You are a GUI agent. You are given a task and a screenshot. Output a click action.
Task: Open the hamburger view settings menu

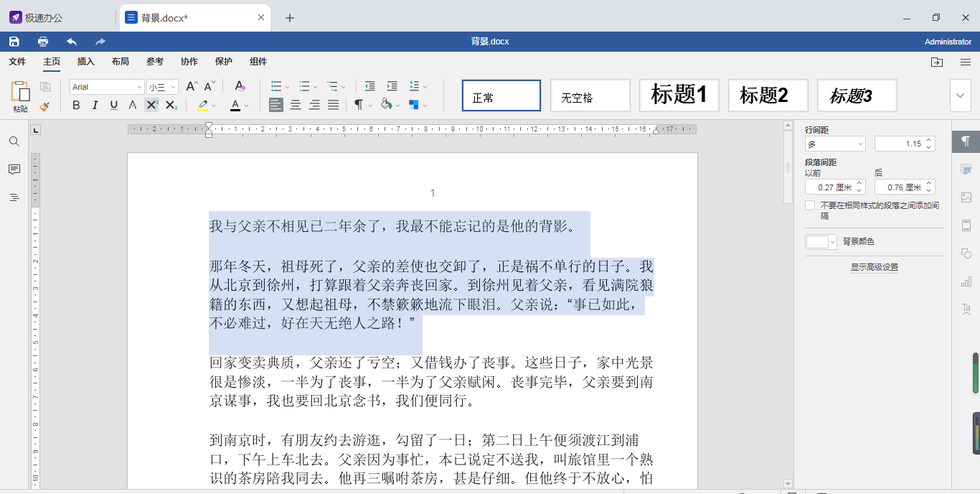(966, 62)
